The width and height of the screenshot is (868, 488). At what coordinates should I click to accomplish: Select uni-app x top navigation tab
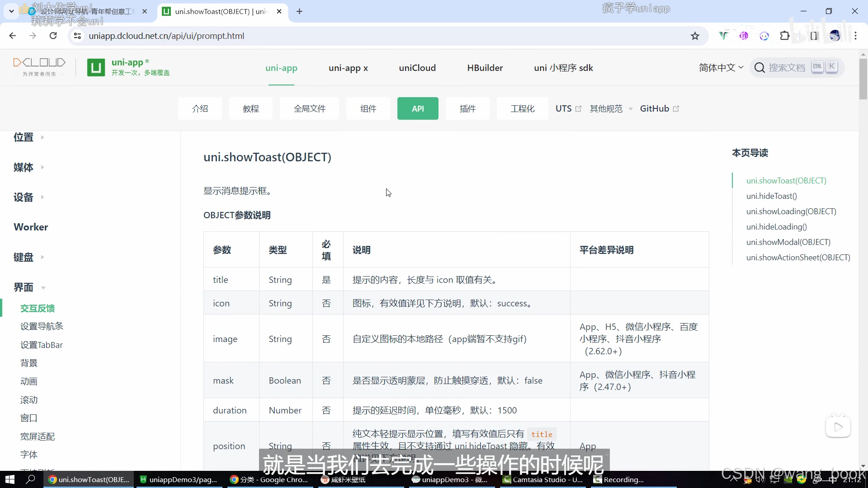point(348,68)
